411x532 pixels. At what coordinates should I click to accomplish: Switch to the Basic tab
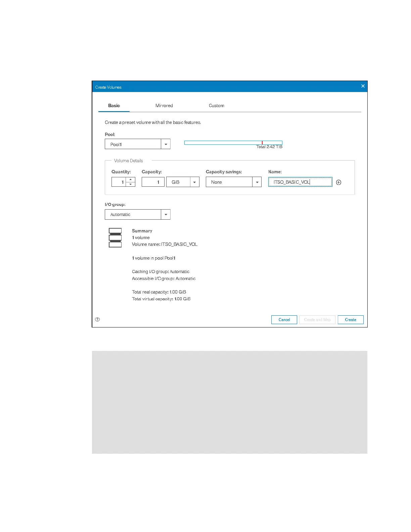tap(114, 105)
